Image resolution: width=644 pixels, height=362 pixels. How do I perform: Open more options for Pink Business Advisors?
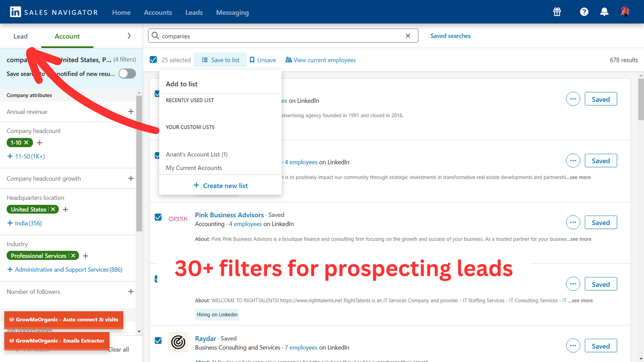(573, 222)
